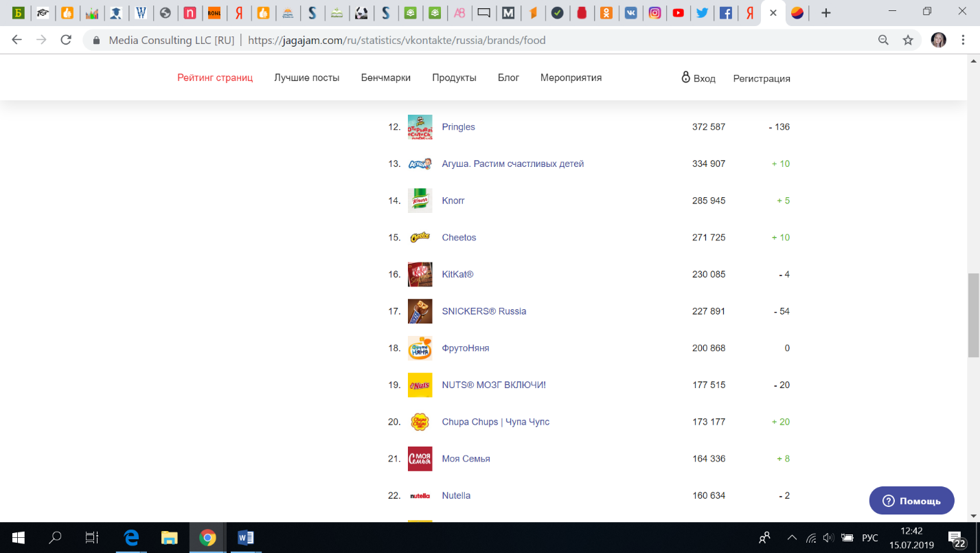
Task: Click the yellow NUTS logo
Action: (x=420, y=385)
